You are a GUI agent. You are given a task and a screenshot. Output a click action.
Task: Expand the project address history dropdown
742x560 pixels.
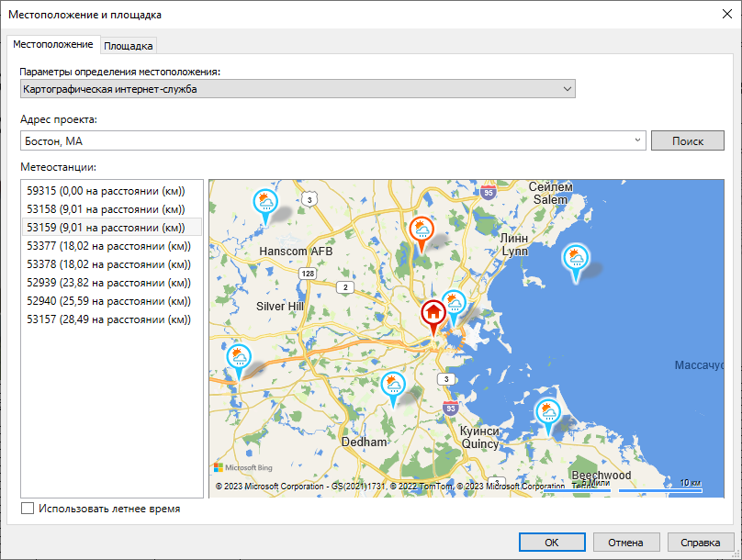tap(637, 140)
